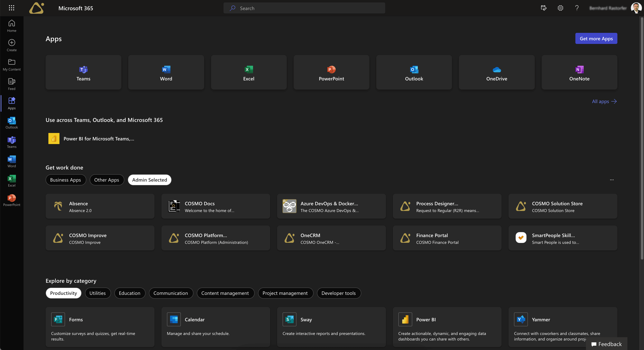Open the COSMO Solution Store card

click(x=563, y=206)
